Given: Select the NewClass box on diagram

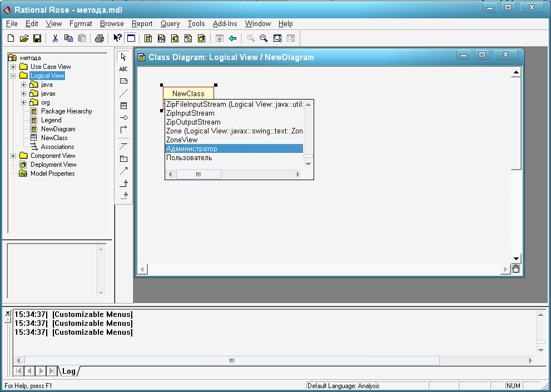Looking at the screenshot, I should click(x=188, y=93).
